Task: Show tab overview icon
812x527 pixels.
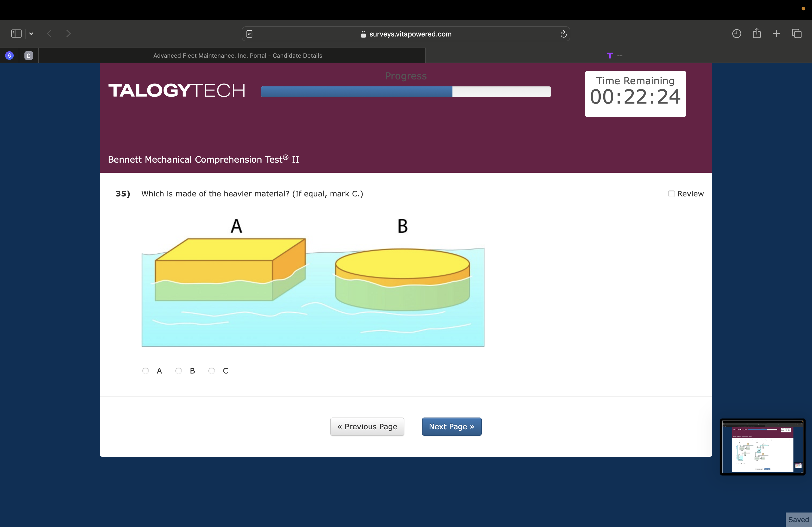Action: point(797,33)
